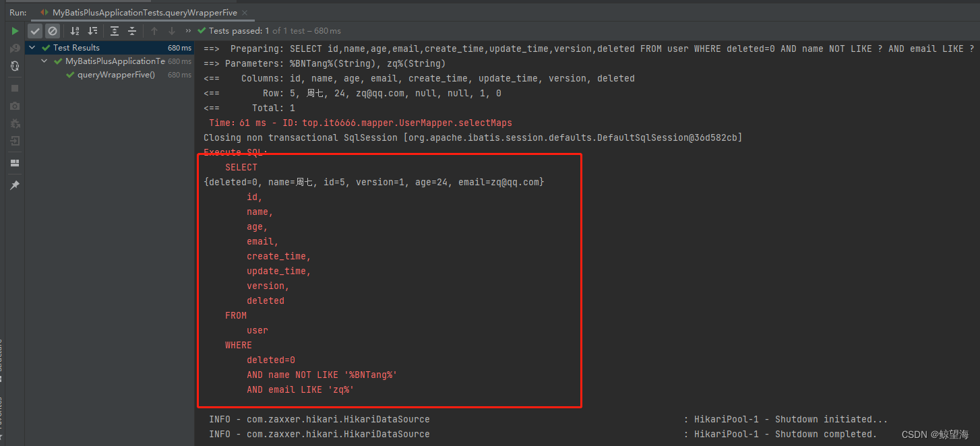Sort test results by duration
Screen dimensions: 980x446
92,31
